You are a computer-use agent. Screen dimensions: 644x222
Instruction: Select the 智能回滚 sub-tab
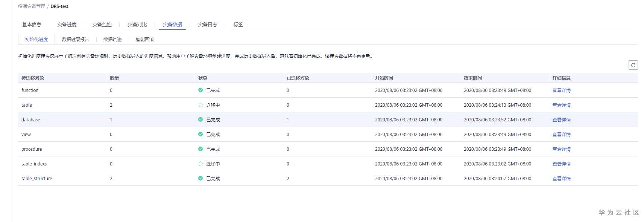(x=145, y=40)
